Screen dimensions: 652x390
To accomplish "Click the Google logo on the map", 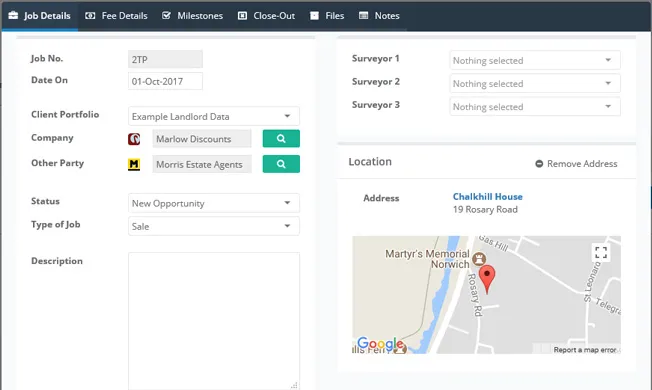I will point(380,344).
